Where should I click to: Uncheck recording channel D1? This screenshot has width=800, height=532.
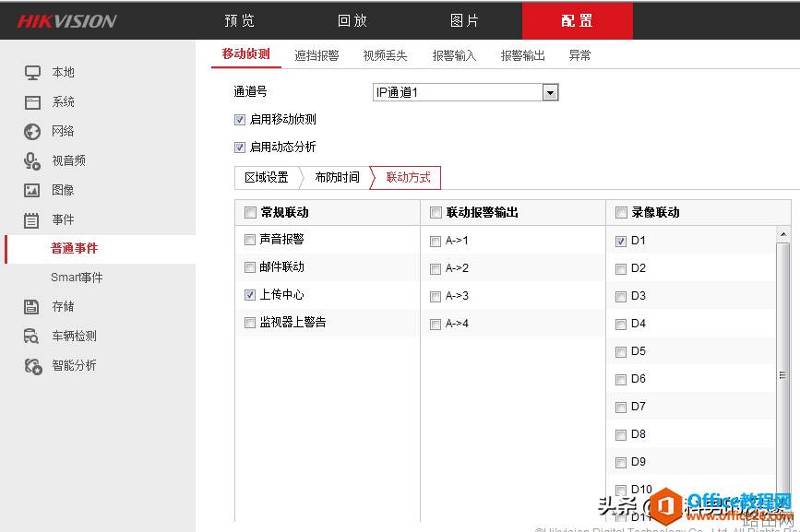pos(621,242)
